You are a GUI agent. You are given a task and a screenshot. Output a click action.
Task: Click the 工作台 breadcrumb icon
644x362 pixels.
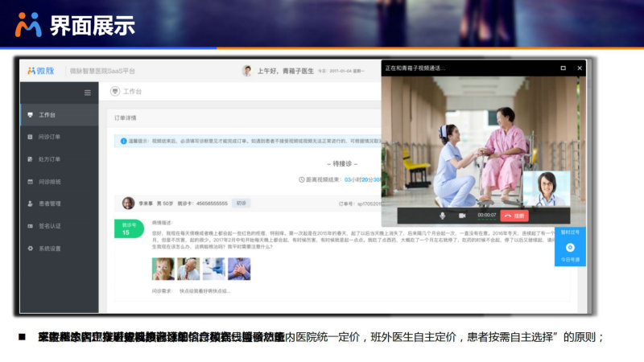pos(115,91)
